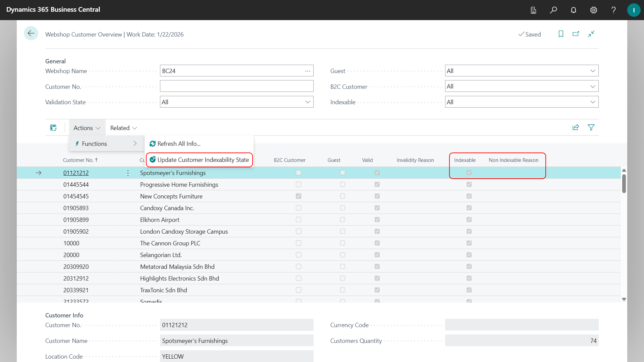Click the Guest column header

(x=334, y=160)
